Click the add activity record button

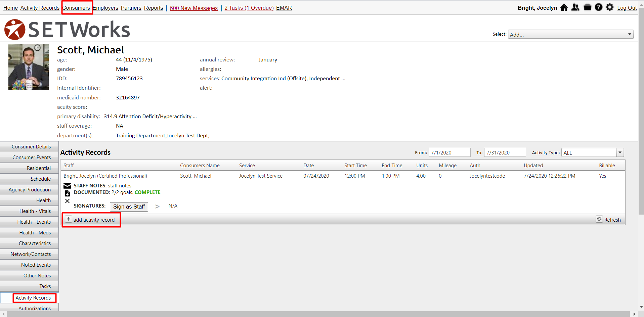(91, 220)
